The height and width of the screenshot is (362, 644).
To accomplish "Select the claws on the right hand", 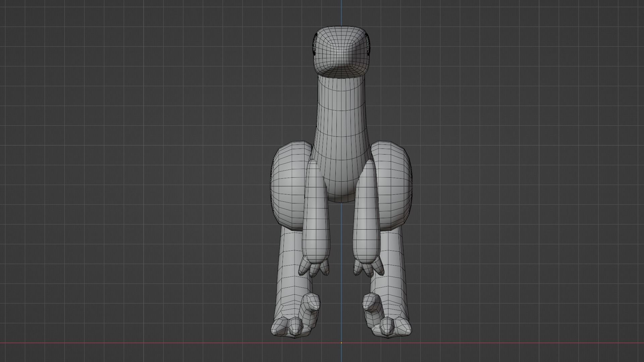I will coord(368,267).
